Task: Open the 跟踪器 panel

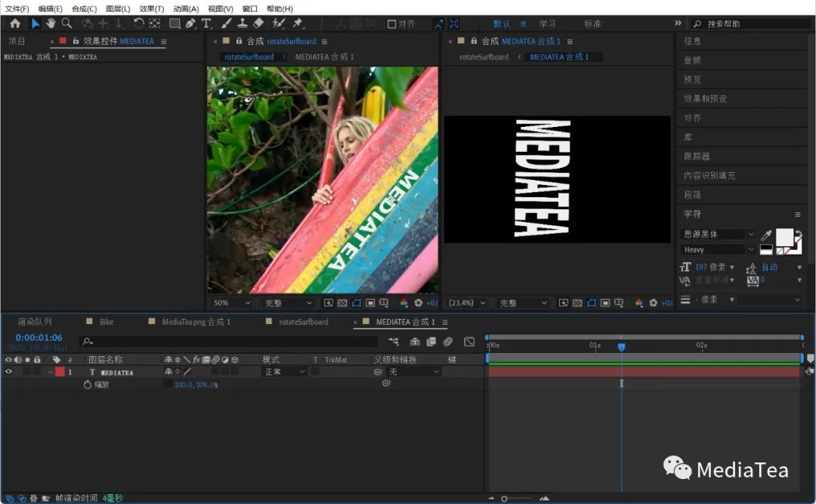Action: coord(697,156)
